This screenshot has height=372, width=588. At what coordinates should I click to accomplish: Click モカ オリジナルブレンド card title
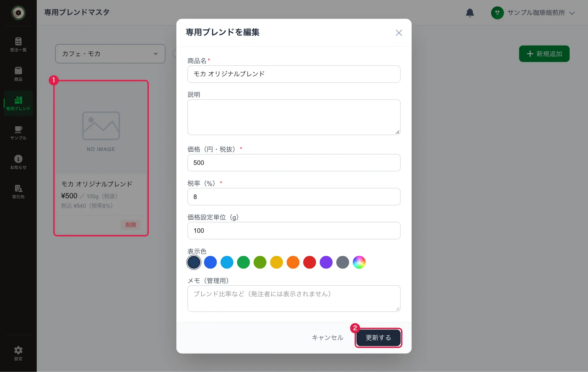pos(97,184)
